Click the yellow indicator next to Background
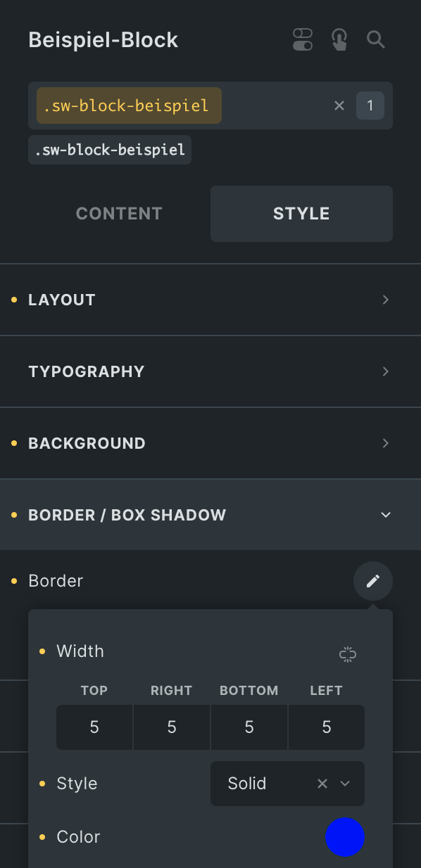 15,443
